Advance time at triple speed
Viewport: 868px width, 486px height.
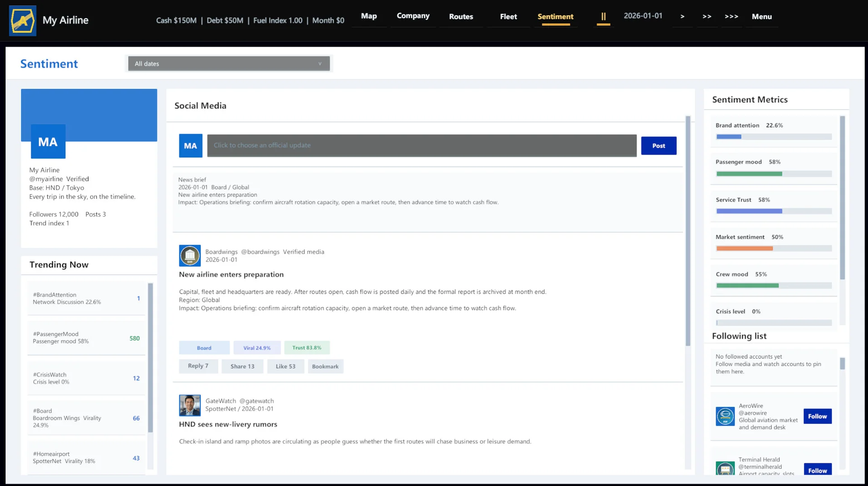coord(731,17)
